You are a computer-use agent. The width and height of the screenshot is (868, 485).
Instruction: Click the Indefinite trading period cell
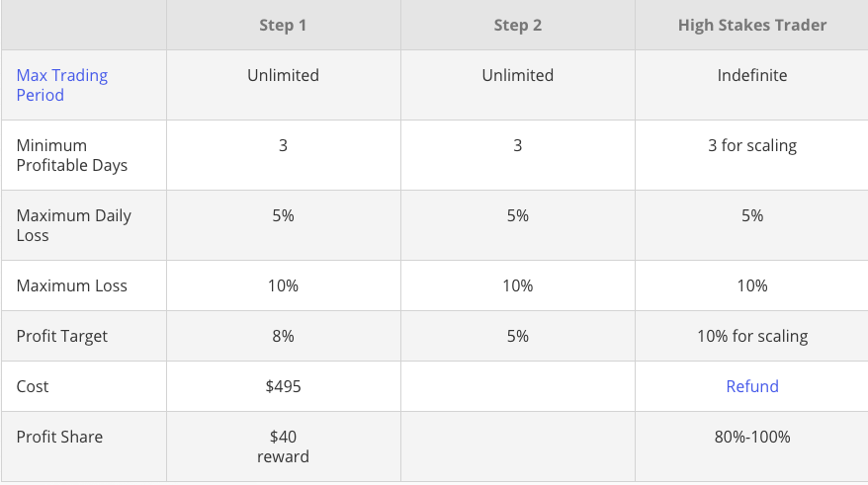pos(751,75)
